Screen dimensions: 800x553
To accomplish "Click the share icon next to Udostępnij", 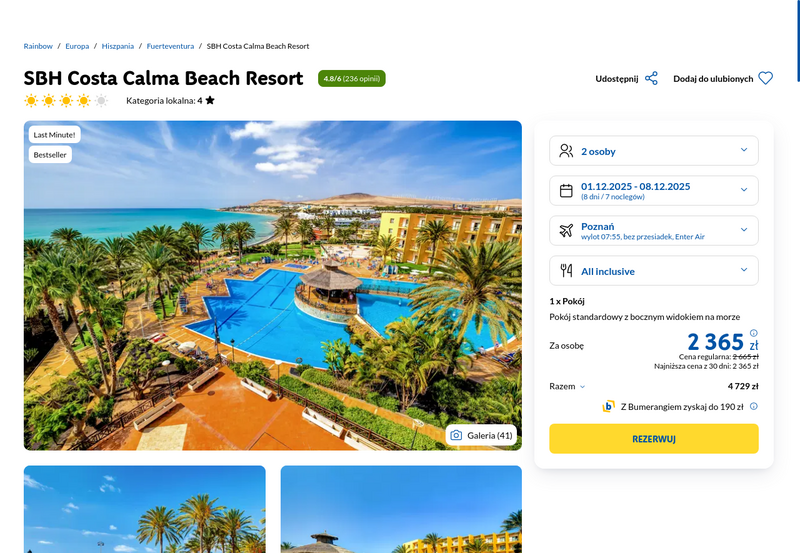I will click(x=651, y=79).
